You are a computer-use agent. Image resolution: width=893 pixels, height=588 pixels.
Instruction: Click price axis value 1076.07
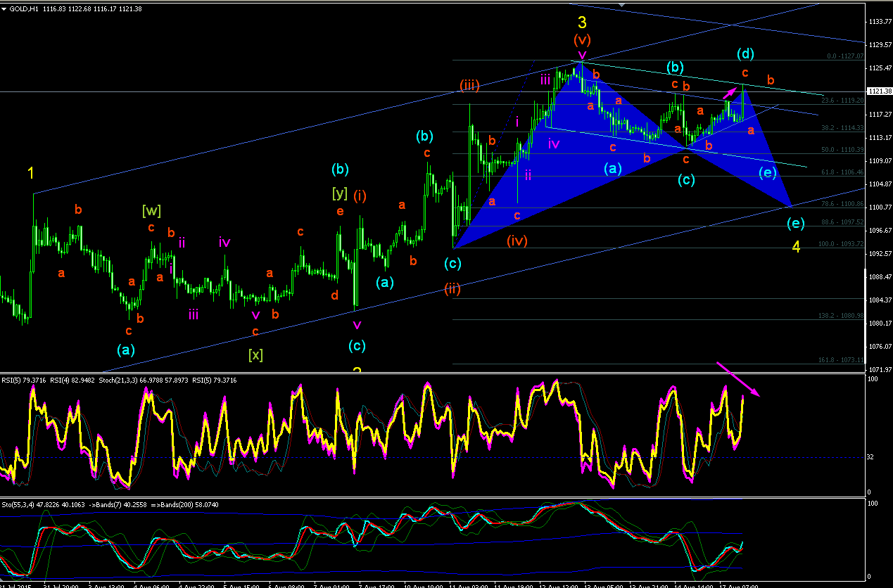tap(880, 347)
